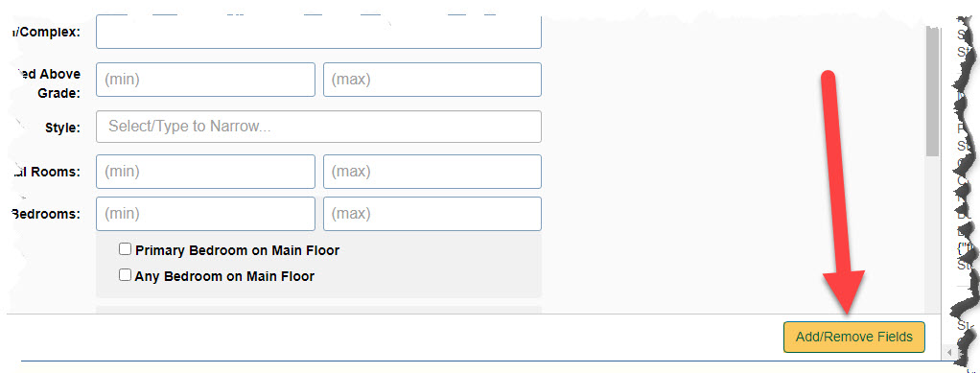
Task: Click the horizontal scrollbar left arrow
Action: (951, 353)
